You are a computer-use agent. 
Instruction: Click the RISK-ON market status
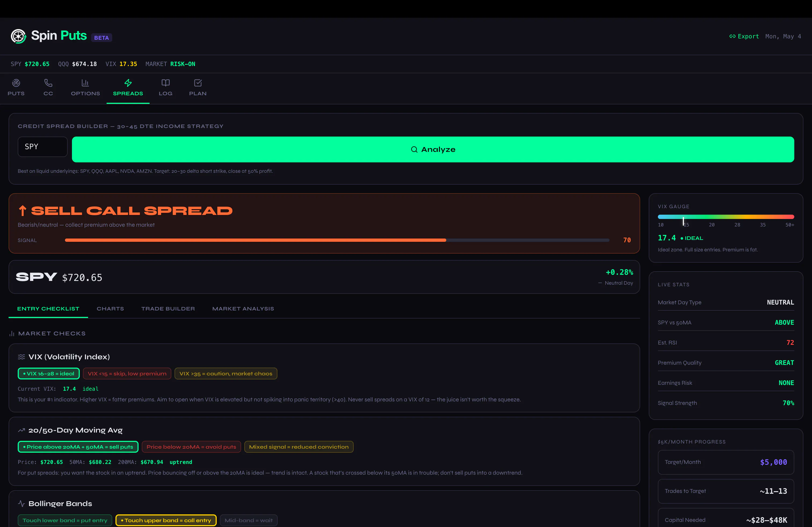[x=183, y=64]
